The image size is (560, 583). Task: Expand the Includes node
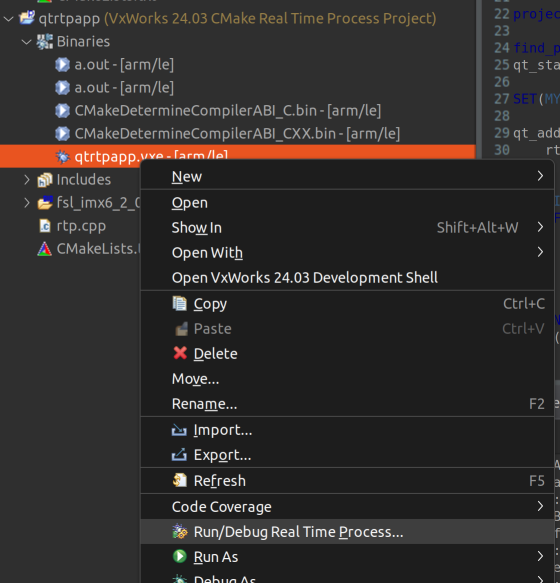coord(26,180)
